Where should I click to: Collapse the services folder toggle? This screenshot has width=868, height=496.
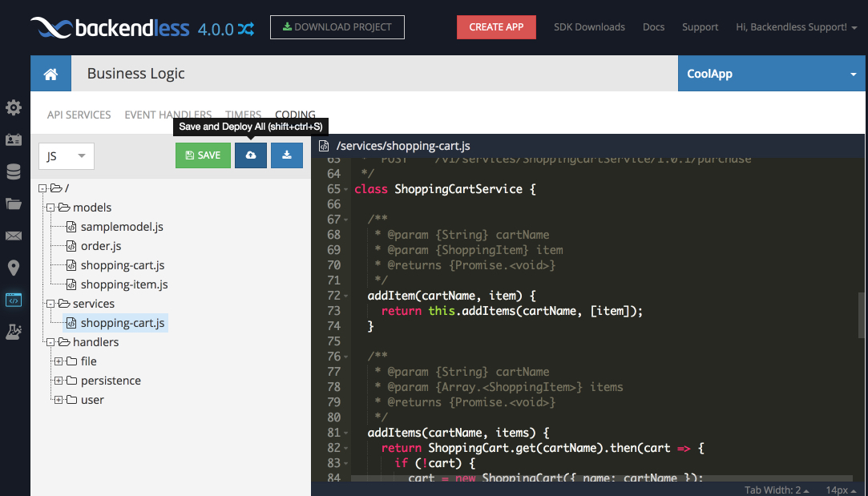coord(50,304)
